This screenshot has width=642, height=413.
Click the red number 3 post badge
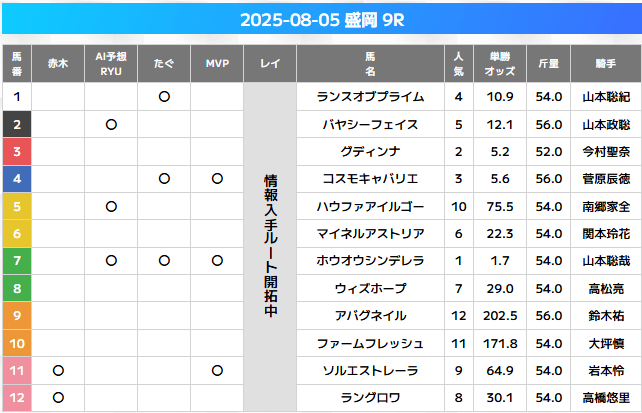point(17,151)
